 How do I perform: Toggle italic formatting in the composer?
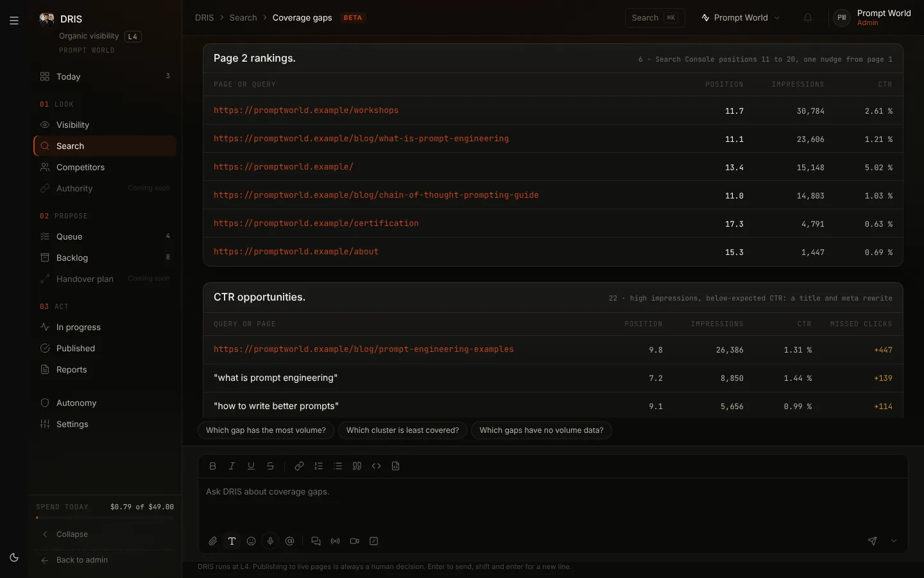(x=232, y=466)
